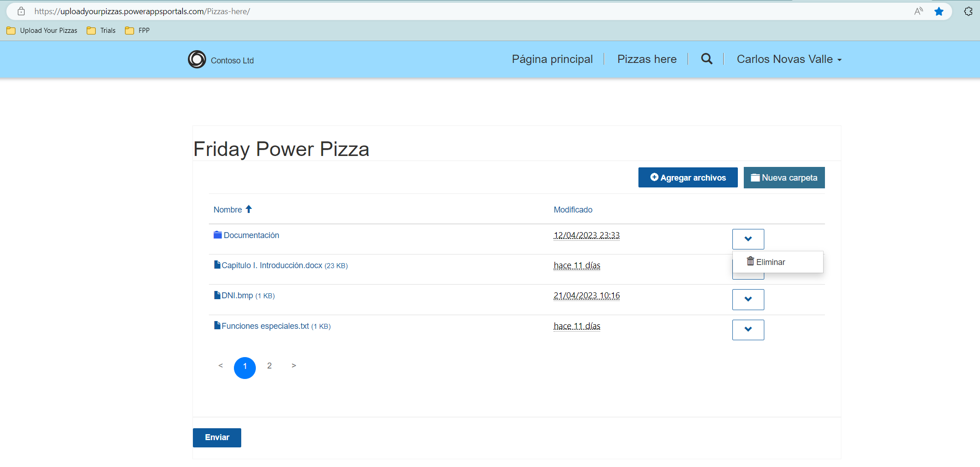The height and width of the screenshot is (467, 980).
Task: Click Nueva carpeta button
Action: pyautogui.click(x=784, y=177)
